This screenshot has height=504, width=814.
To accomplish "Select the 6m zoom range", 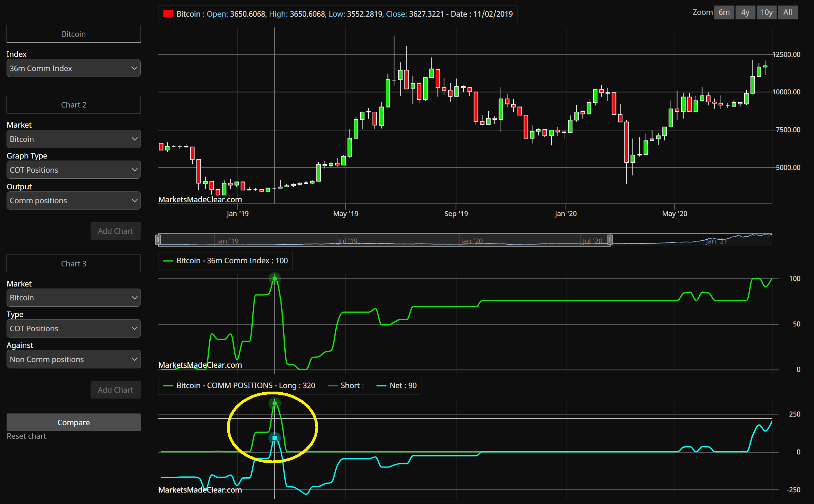I will pyautogui.click(x=724, y=12).
